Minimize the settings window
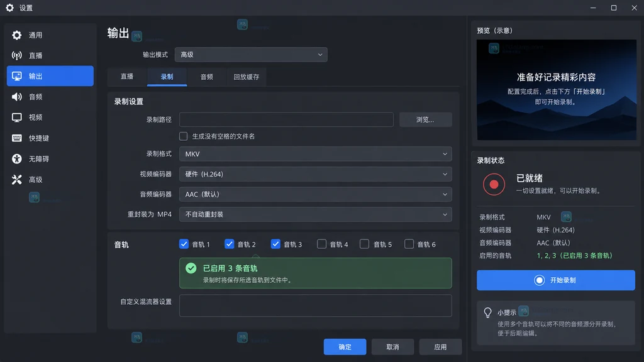This screenshot has width=644, height=362. pyautogui.click(x=593, y=8)
